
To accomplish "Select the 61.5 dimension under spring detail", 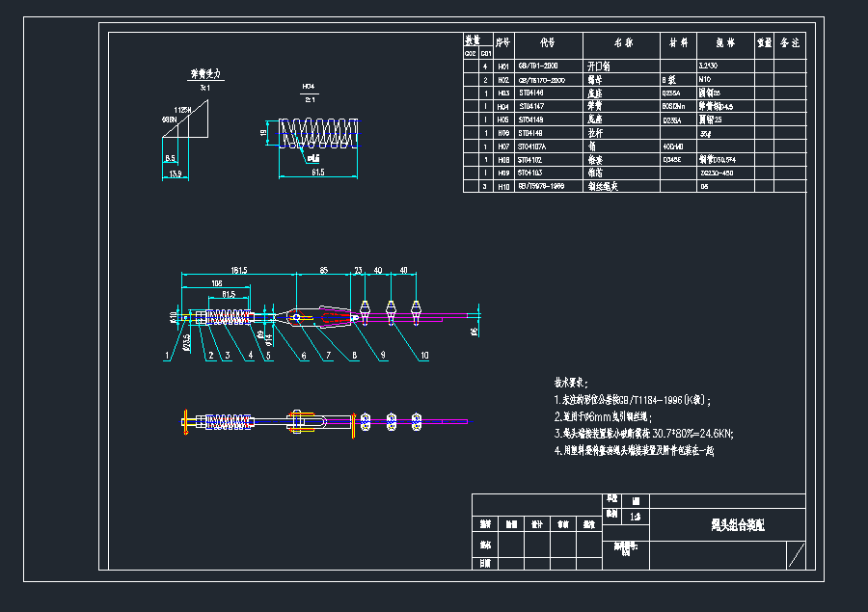I will 317,172.
